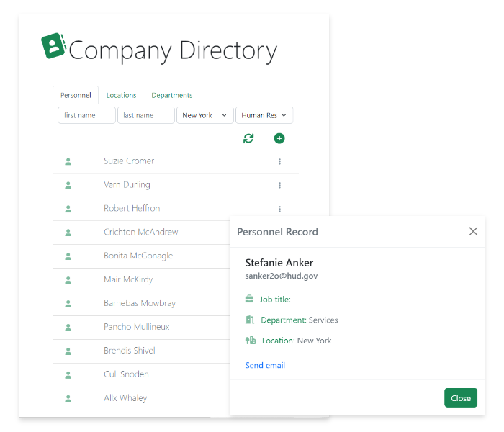Screen dimensions: 504x432
Task: Close Personnel Record with the X icon
Action: pos(473,231)
